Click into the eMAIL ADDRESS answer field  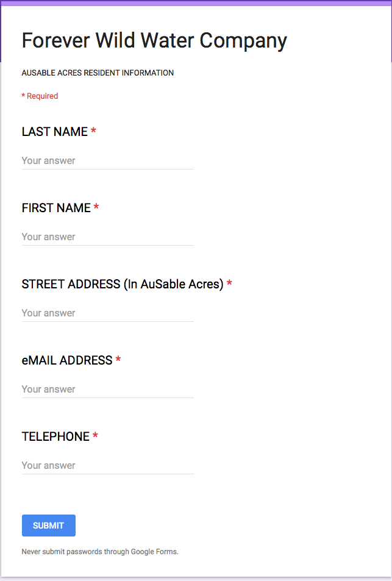coord(107,390)
